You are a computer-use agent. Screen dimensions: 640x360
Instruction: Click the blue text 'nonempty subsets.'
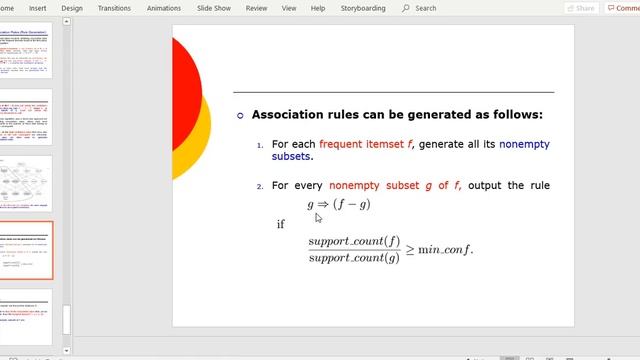[x=411, y=150]
